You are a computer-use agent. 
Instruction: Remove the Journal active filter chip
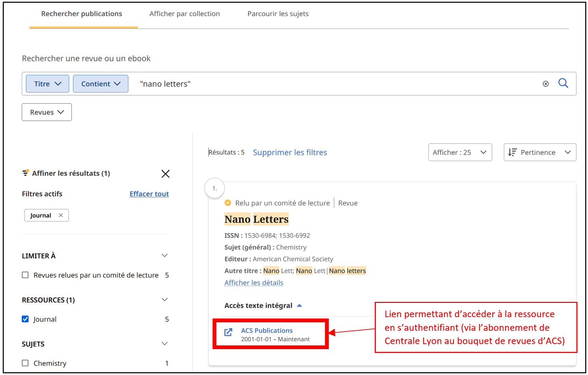(x=61, y=215)
